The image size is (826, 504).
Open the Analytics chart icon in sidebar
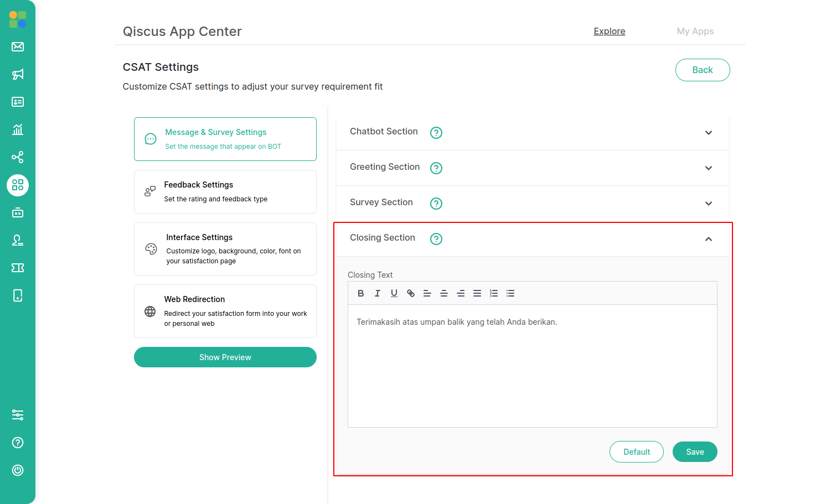click(18, 129)
